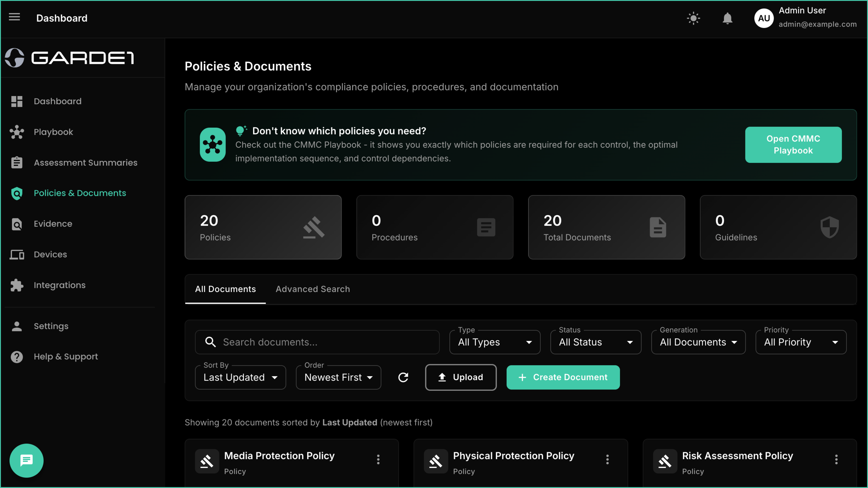Open Risk Assessment Policy three-dot menu

(836, 459)
